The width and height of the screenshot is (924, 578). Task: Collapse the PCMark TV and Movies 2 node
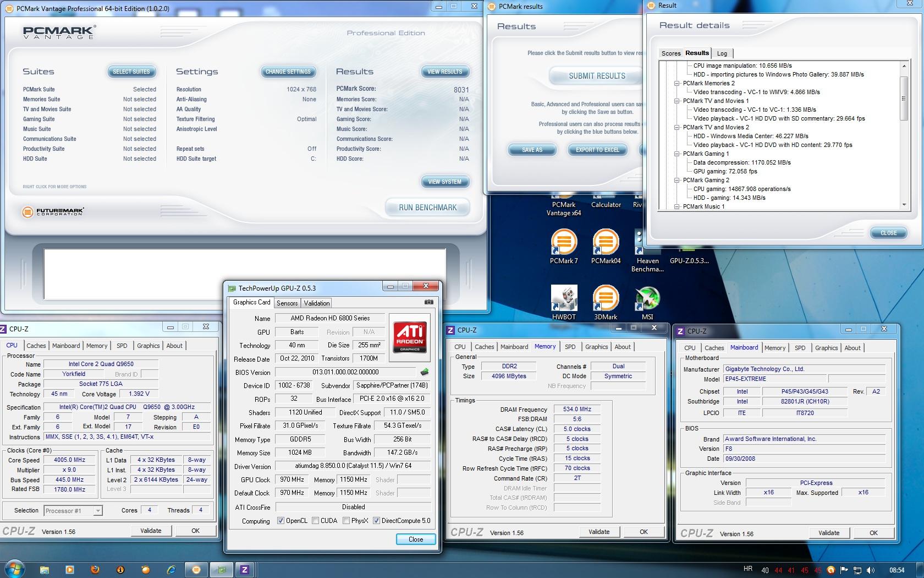click(x=677, y=127)
